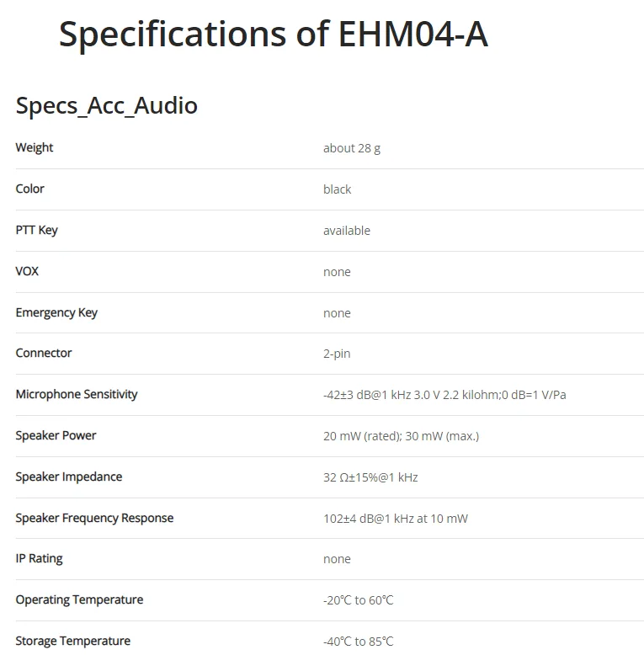Screen dimensions: 644x671
Task: Click the Color row label
Action: pyautogui.click(x=30, y=189)
